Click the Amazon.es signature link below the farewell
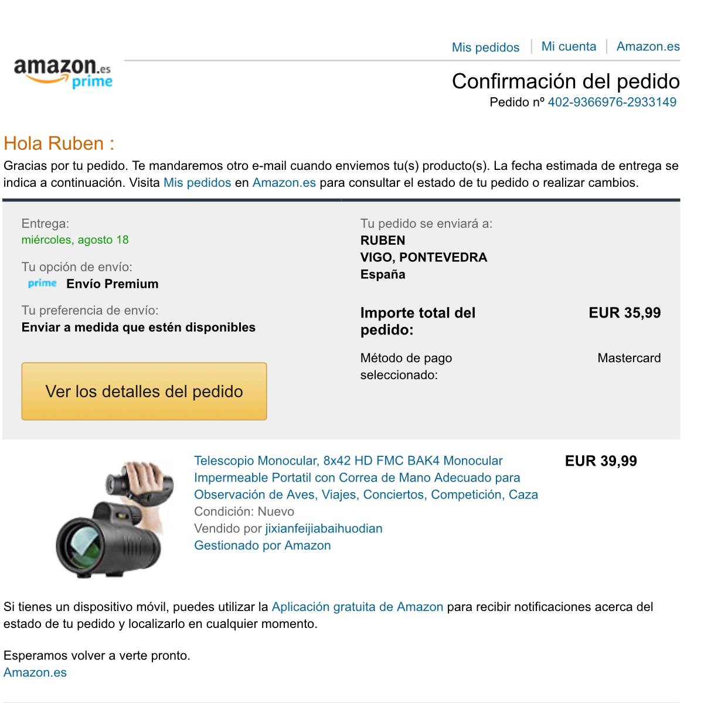 pyautogui.click(x=35, y=673)
